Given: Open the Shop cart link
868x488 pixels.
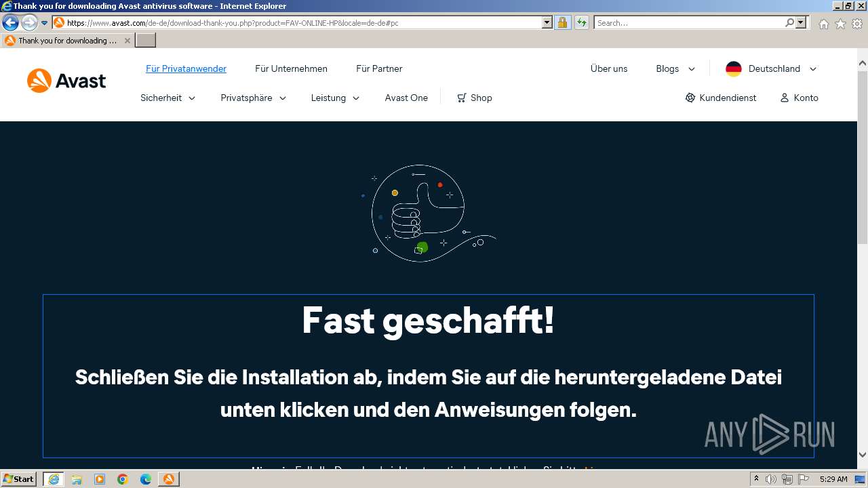Looking at the screenshot, I should 475,98.
